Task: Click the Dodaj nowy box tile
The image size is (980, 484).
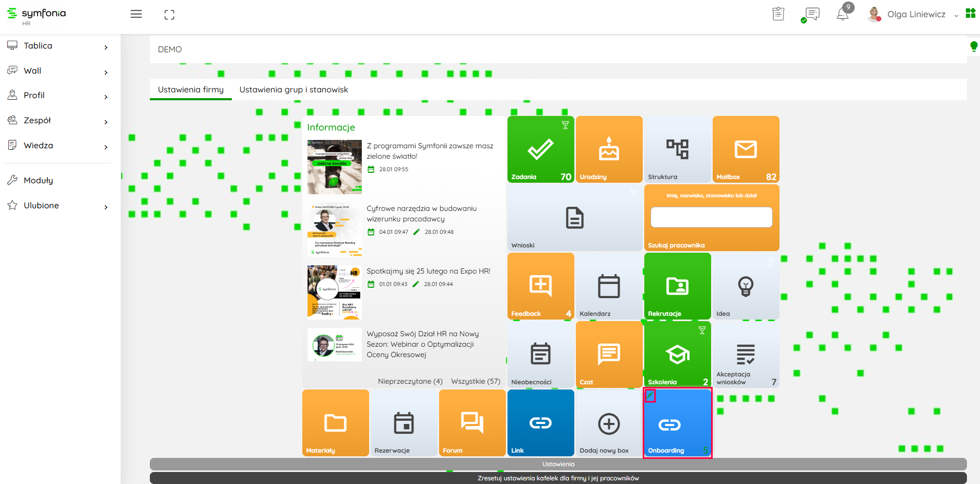Action: (609, 423)
